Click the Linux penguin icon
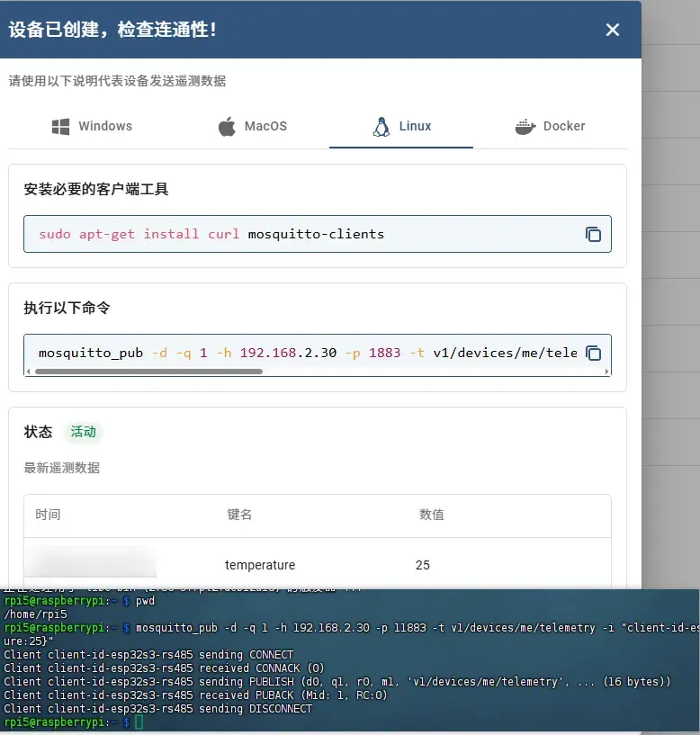Viewport: 700px width, 735px height. point(381,127)
